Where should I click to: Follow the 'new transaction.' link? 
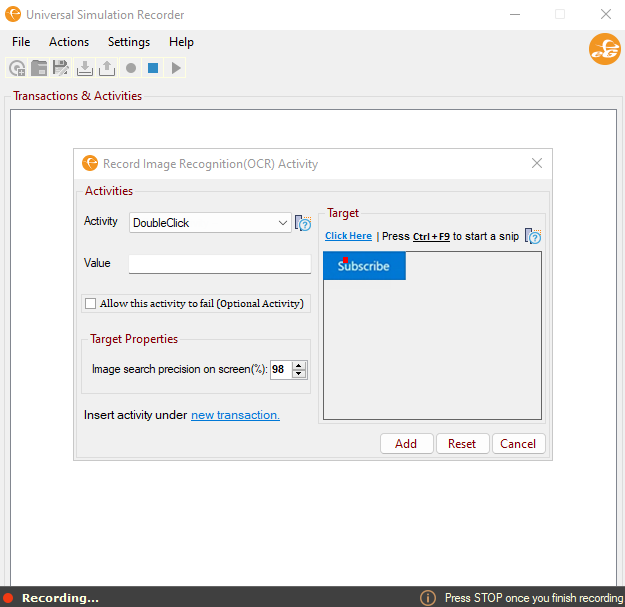pos(235,415)
